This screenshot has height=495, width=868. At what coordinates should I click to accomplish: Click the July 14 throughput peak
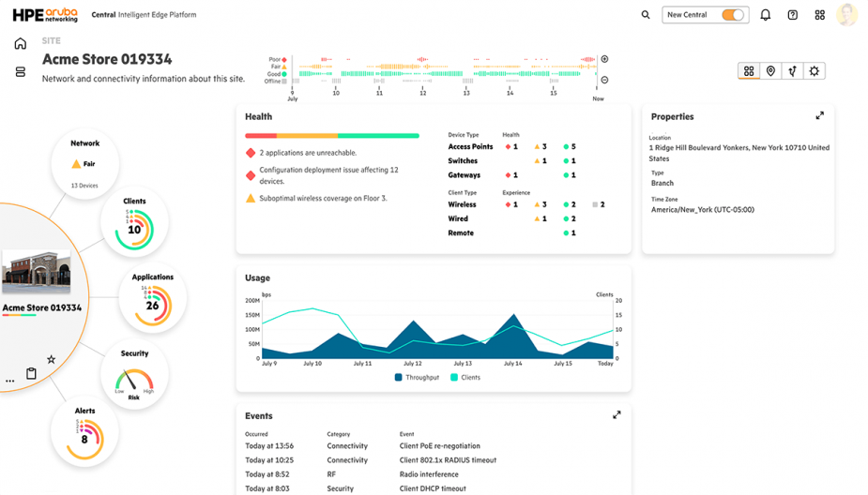tap(514, 315)
